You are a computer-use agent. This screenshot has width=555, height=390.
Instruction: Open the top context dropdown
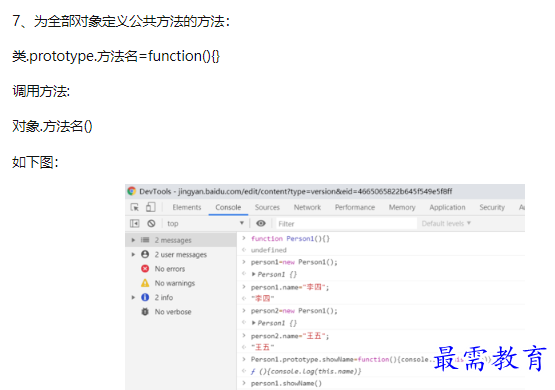pos(205,223)
